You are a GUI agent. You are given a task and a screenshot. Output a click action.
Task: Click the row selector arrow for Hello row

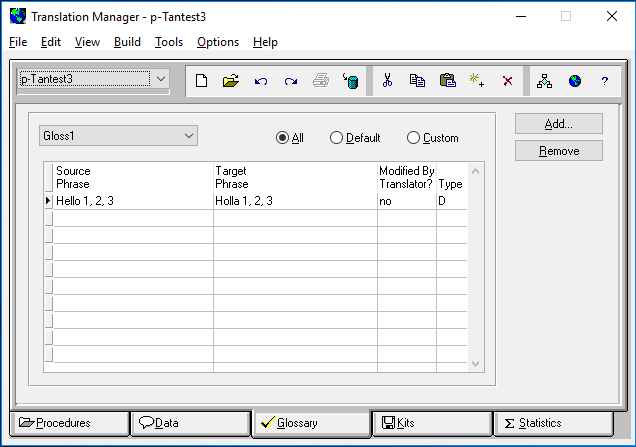[49, 201]
